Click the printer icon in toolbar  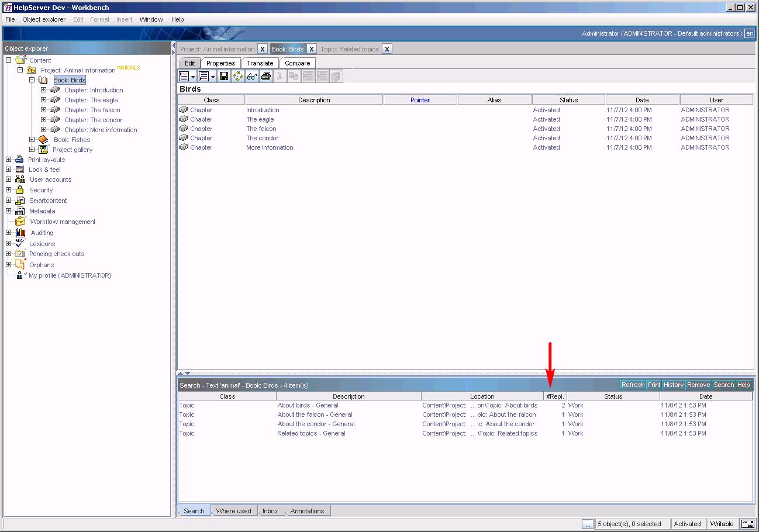266,76
